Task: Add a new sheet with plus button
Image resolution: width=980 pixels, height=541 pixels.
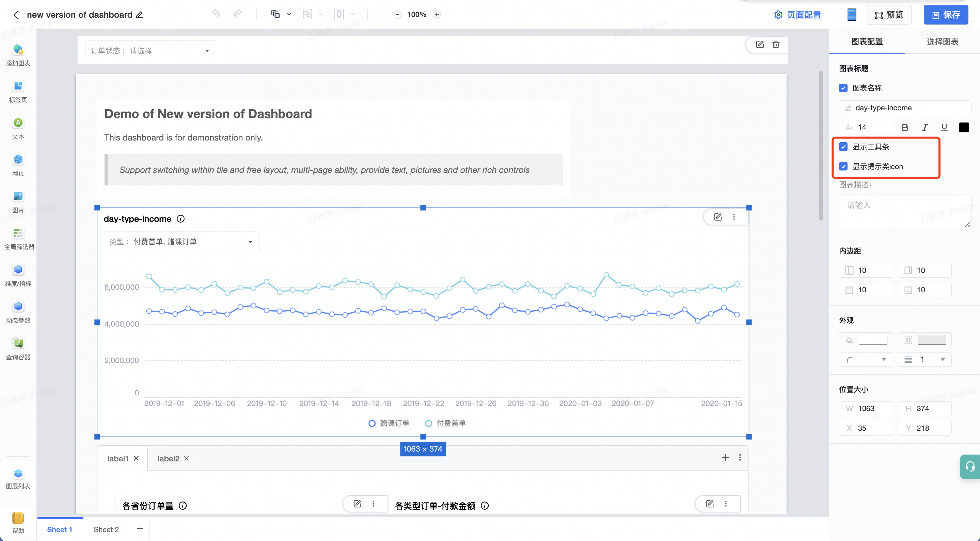Action: (140, 528)
